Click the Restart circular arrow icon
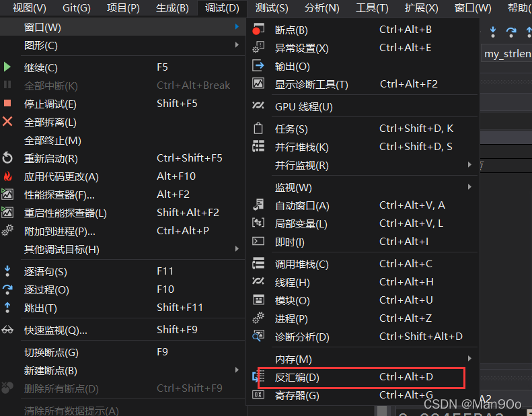Viewport: 532px width, 416px height. 7,158
